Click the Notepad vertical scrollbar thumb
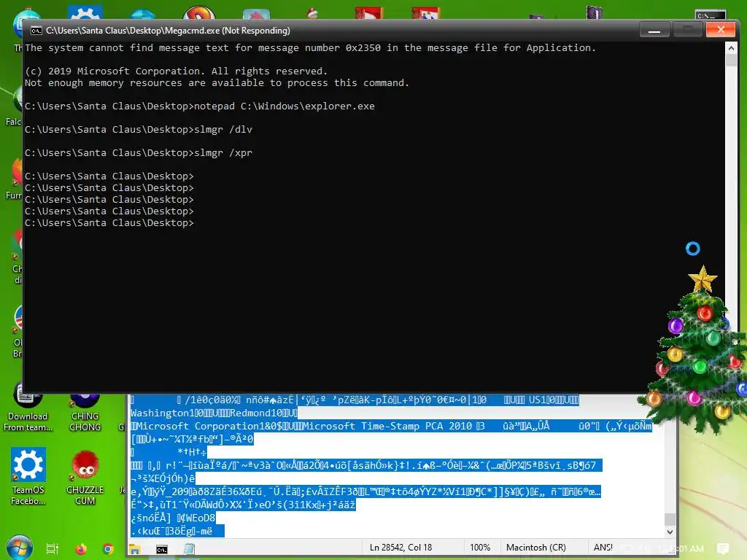 click(670, 518)
